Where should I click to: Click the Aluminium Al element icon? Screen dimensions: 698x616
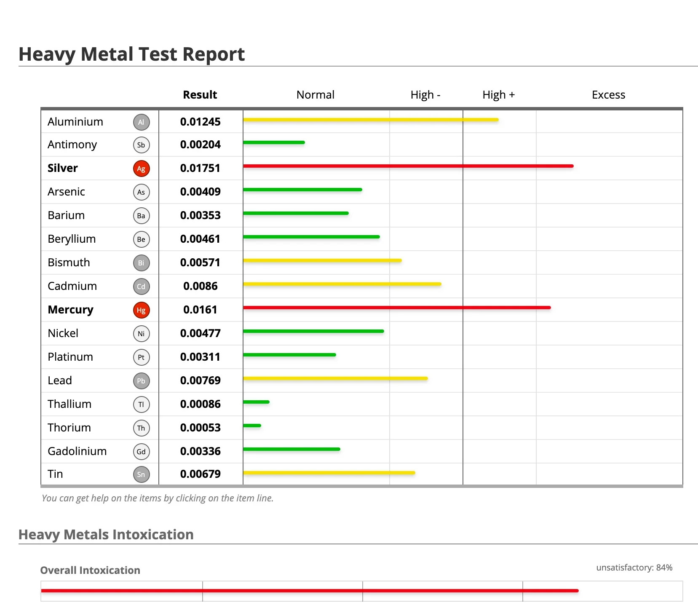tap(141, 122)
